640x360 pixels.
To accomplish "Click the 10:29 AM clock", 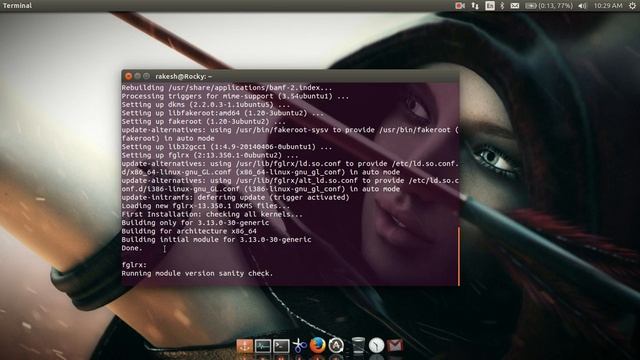I will pos(608,6).
